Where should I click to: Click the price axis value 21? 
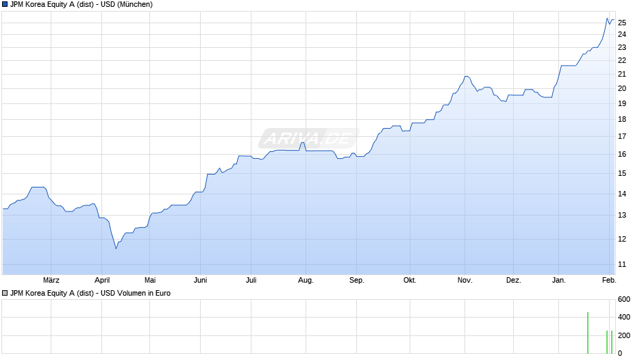[622, 75]
